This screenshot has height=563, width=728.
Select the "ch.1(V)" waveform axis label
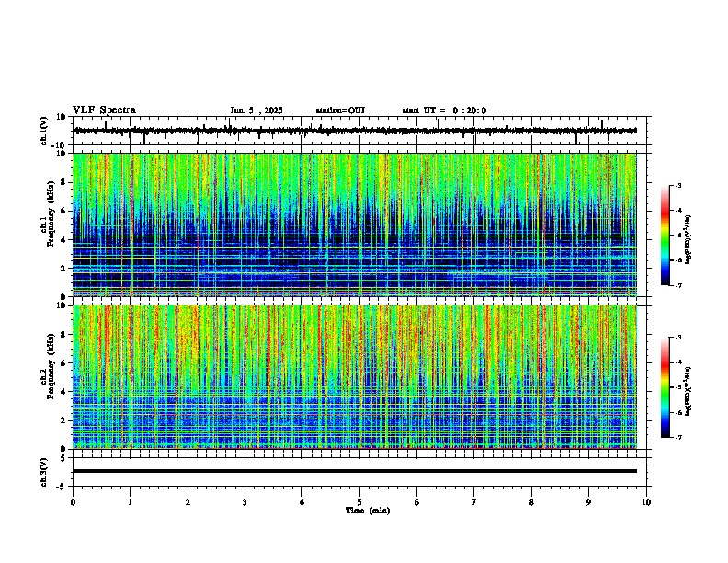pyautogui.click(x=44, y=131)
